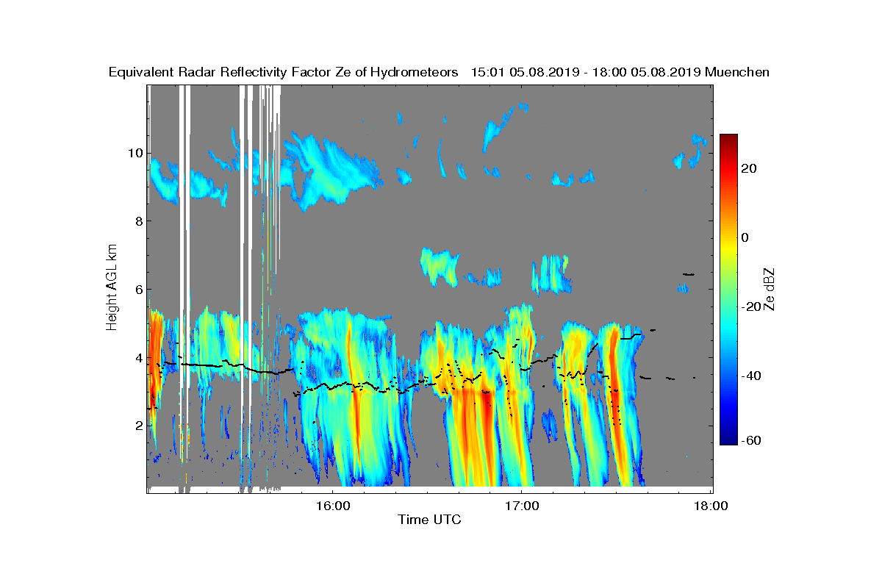This screenshot has width=882, height=588.
Task: Click the height tick label '2'
Action: coord(137,426)
